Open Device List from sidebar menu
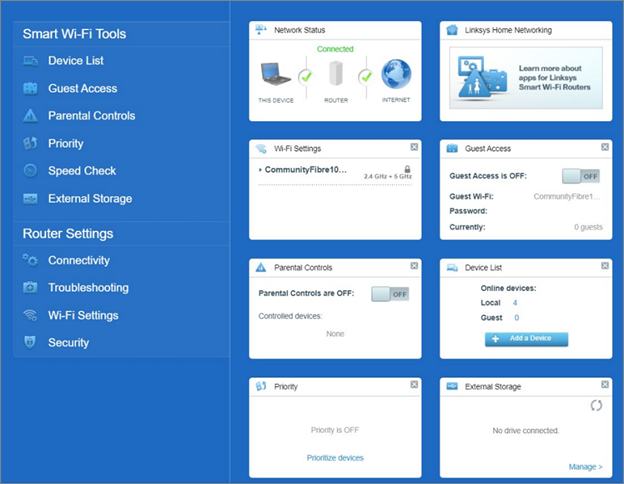 [x=76, y=61]
